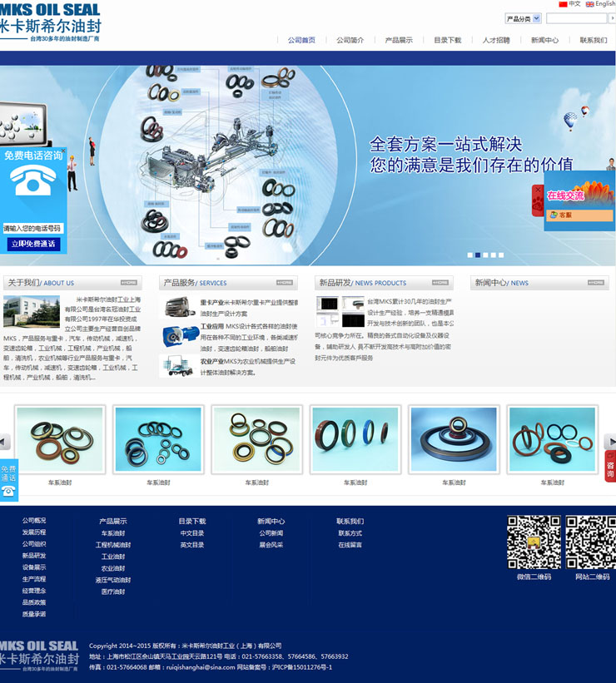This screenshot has width=616, height=683.
Task: Open the 产品分类 dropdown
Action: [523, 19]
